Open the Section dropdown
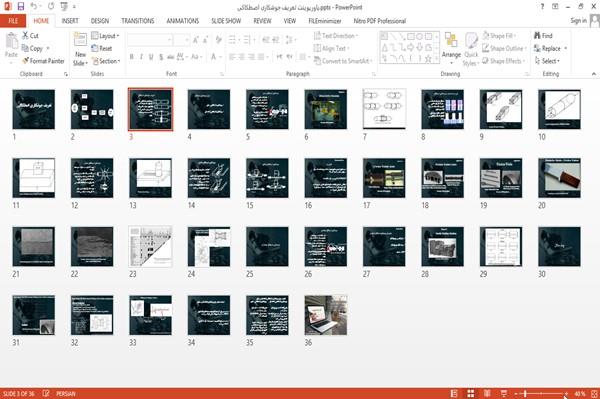600x399 pixels. (x=106, y=61)
